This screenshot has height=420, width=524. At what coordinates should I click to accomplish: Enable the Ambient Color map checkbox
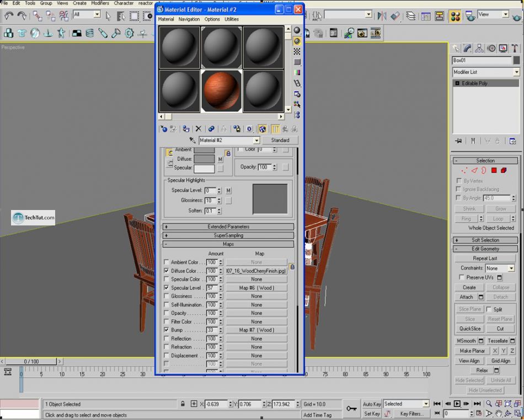167,262
